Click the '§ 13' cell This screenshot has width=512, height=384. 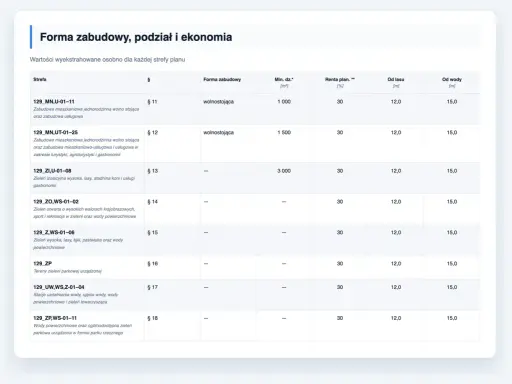pos(152,171)
